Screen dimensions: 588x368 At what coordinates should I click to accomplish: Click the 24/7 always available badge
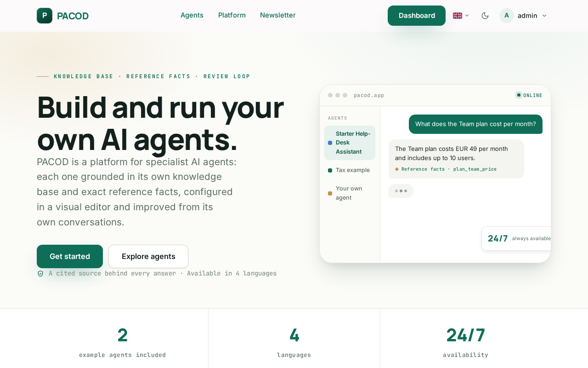(516, 238)
